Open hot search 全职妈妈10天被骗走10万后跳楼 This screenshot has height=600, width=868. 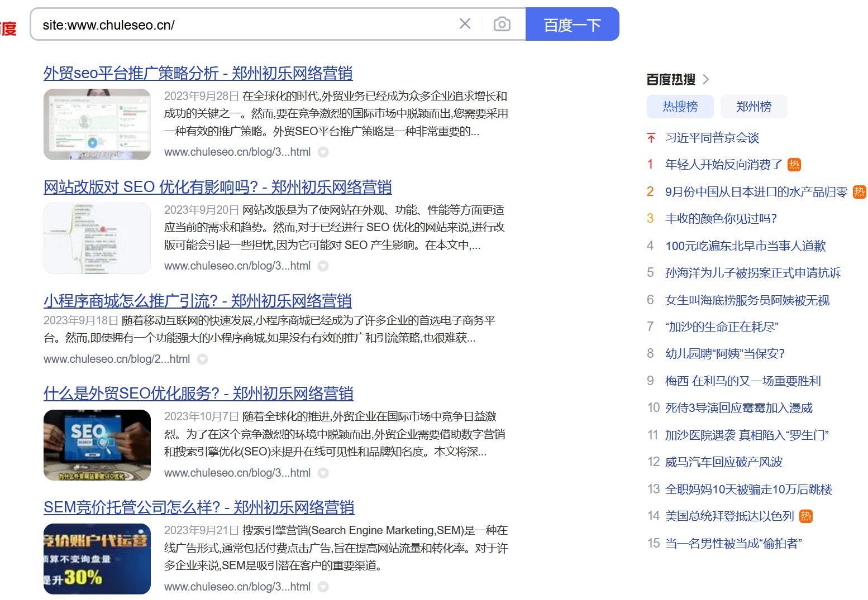point(749,489)
